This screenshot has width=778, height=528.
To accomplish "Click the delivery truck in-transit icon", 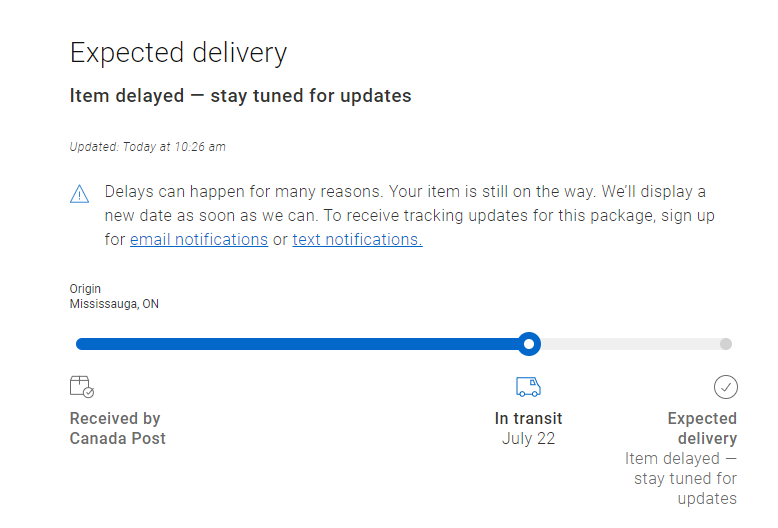I will (528, 387).
